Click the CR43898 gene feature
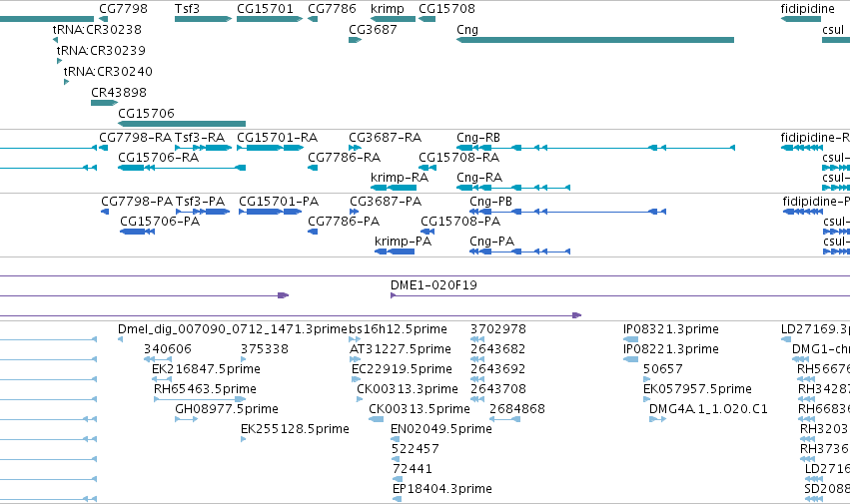The width and height of the screenshot is (850, 504). (104, 103)
